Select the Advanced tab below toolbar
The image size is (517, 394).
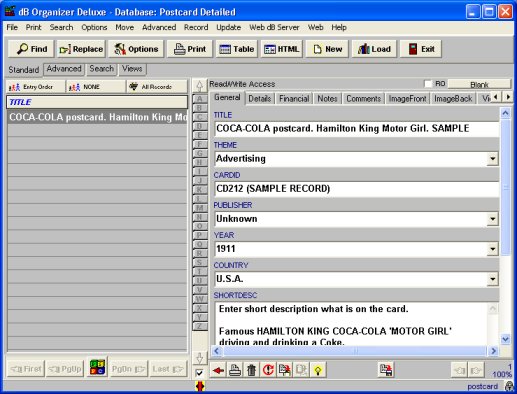pyautogui.click(x=64, y=69)
